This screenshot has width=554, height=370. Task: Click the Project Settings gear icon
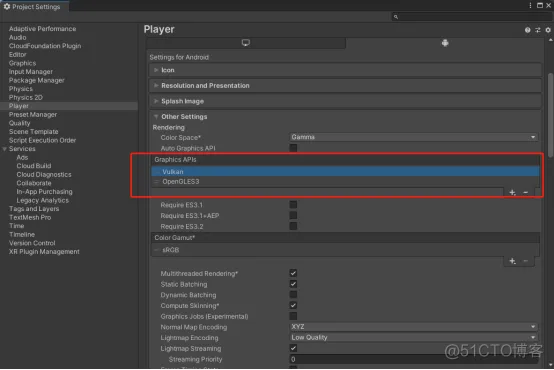(7, 6)
